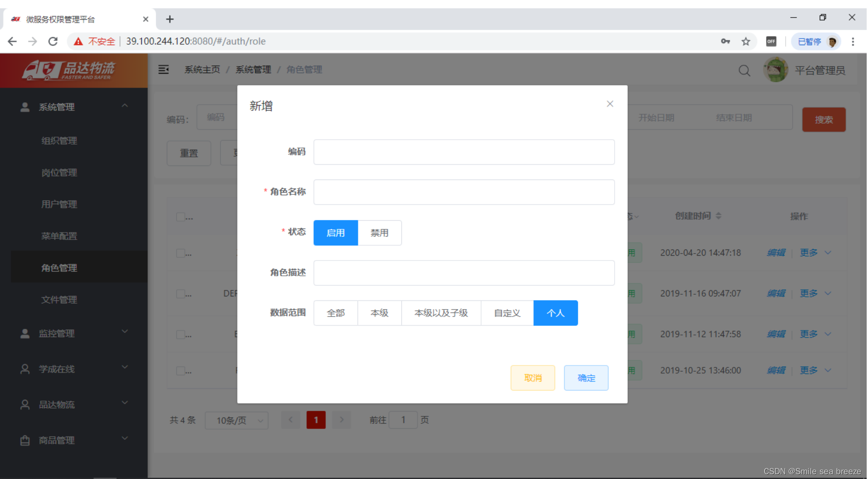Viewport: 868px width, 479px height.
Task: Expand the 监控管理 sidebar menu
Action: pos(74,333)
